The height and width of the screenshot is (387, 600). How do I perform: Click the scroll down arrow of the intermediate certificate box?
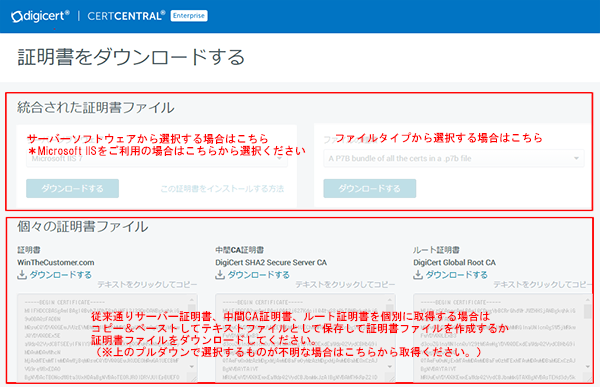pyautogui.click(x=390, y=367)
